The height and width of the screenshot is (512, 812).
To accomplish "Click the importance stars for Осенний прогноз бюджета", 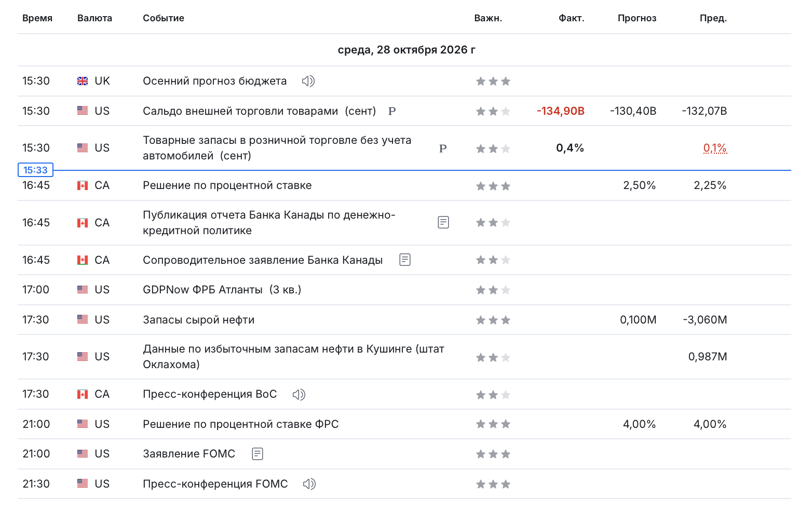I will [493, 81].
